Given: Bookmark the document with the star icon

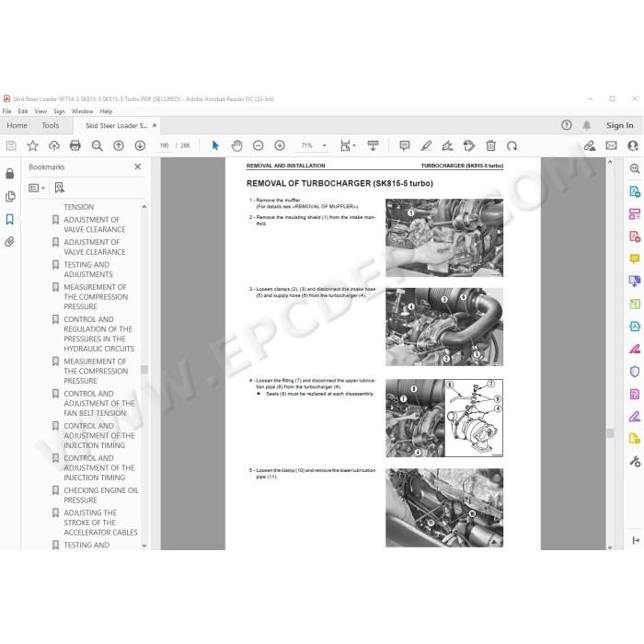Looking at the screenshot, I should 32,145.
